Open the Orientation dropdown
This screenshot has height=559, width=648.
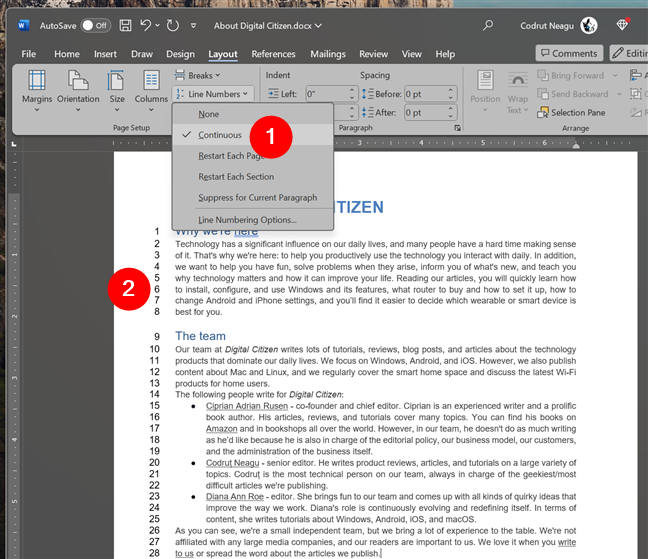[78, 91]
